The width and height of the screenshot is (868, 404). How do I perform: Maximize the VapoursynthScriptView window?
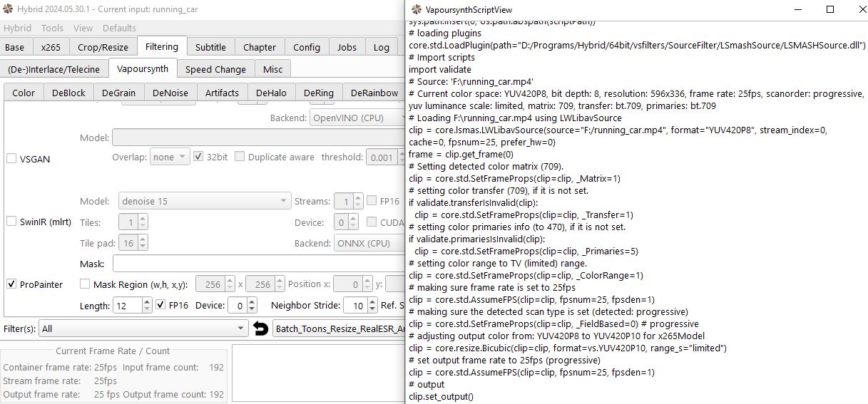click(829, 9)
